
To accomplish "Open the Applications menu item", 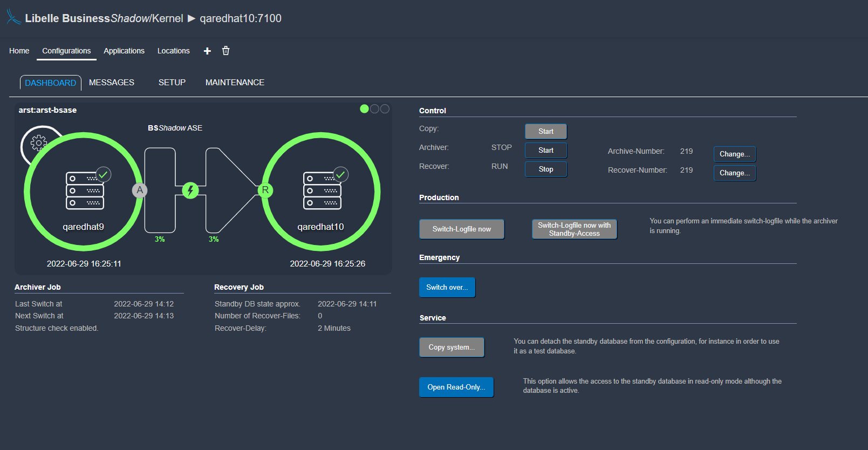I will [124, 51].
